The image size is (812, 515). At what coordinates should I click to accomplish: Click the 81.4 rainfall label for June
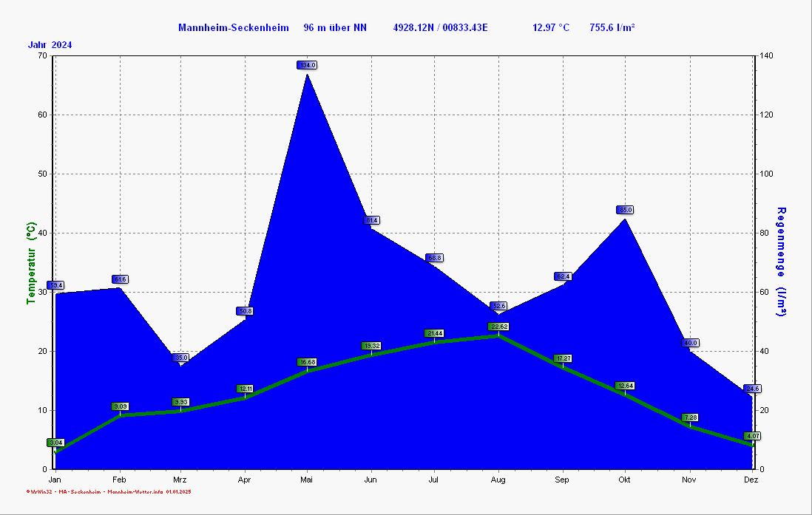pos(372,220)
